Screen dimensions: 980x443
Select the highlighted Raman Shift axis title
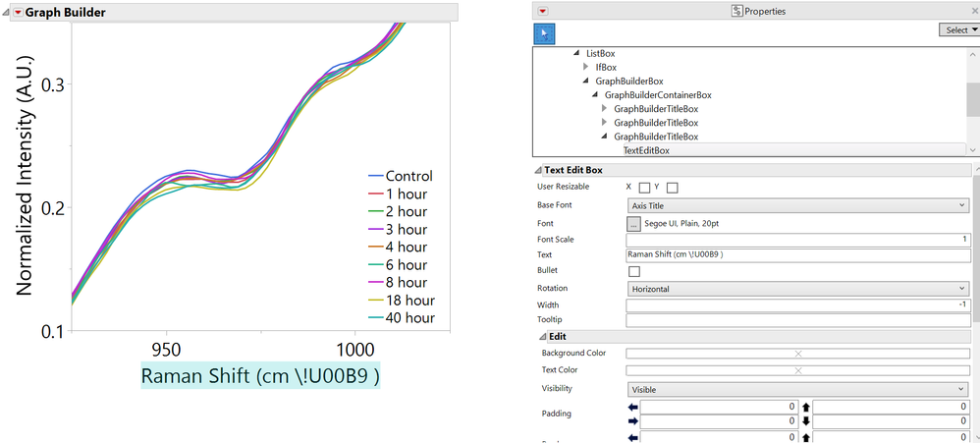click(x=260, y=377)
